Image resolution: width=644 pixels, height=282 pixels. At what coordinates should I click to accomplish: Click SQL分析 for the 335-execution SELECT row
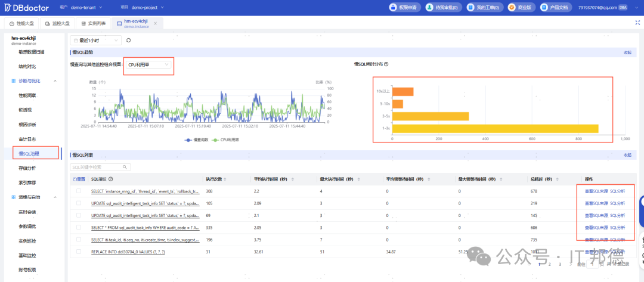pos(618,227)
